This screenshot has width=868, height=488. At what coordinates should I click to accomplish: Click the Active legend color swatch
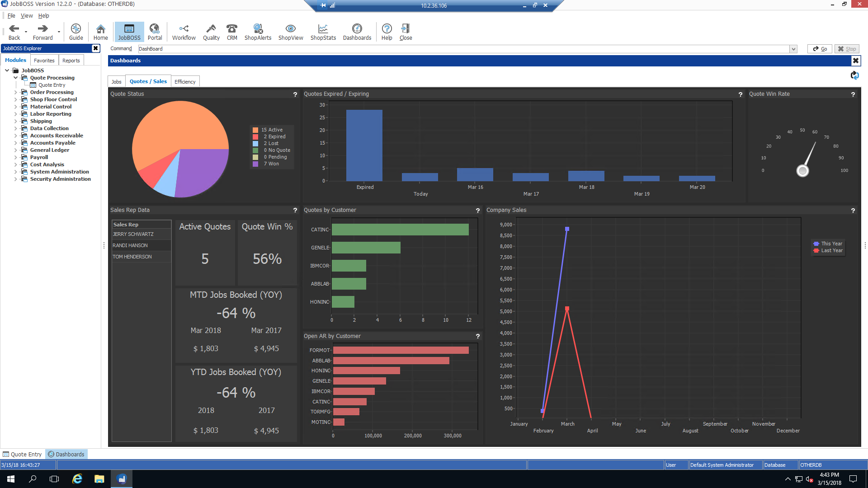coord(255,130)
